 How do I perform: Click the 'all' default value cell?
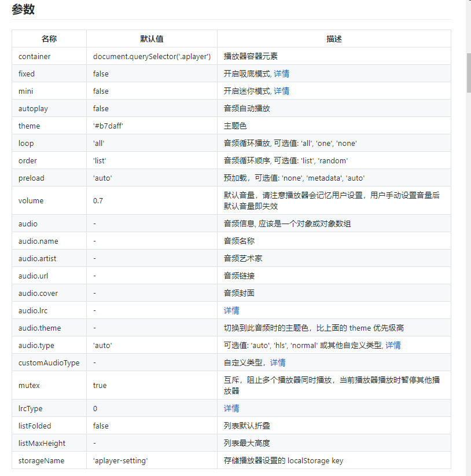[x=152, y=143]
